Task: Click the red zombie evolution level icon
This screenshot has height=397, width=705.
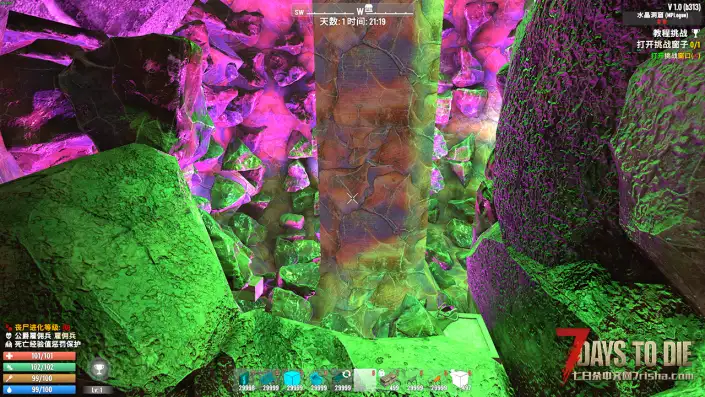Action: [9, 327]
